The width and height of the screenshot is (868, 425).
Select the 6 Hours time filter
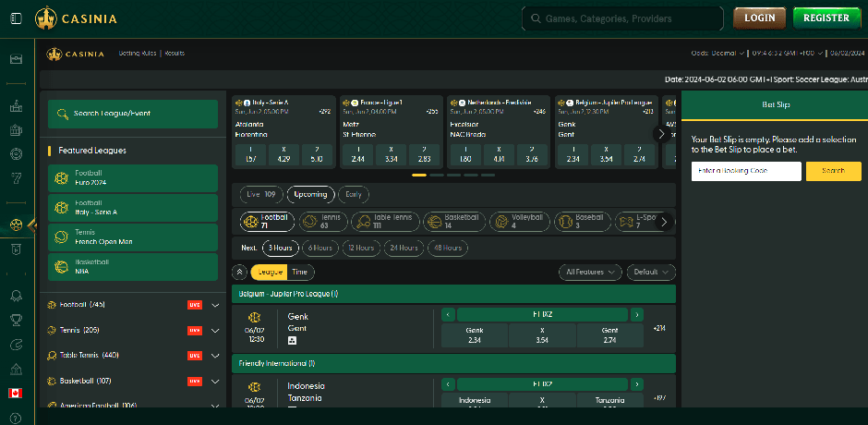click(319, 248)
